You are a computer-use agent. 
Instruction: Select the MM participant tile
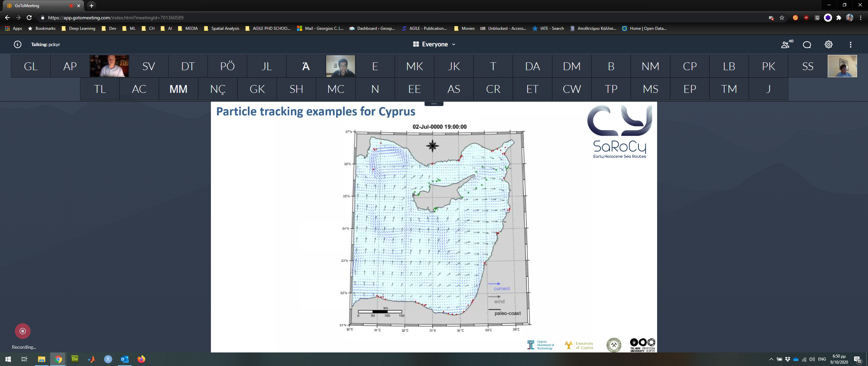[178, 89]
